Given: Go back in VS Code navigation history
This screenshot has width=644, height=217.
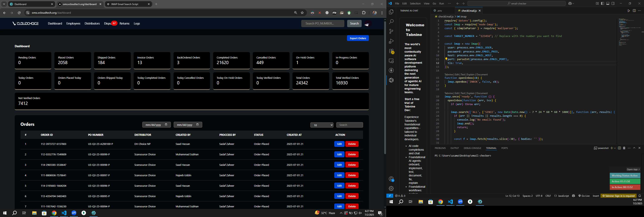Looking at the screenshot, I should pos(457,3).
